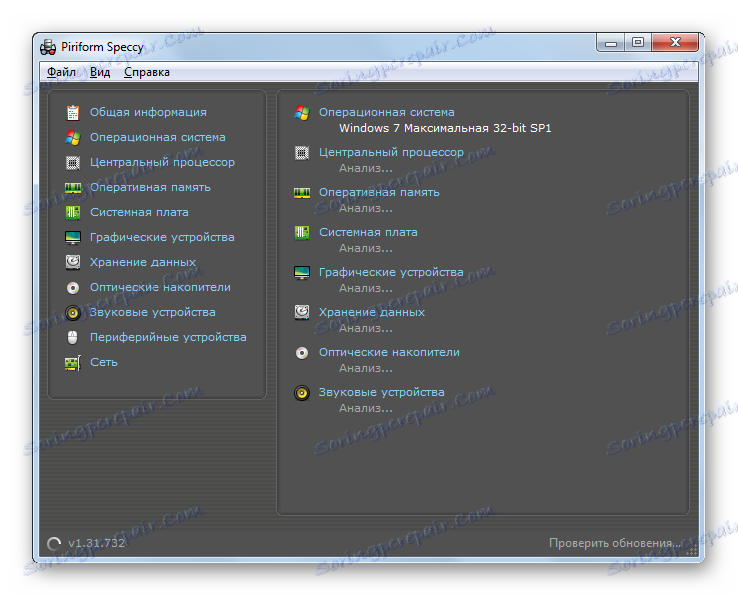
Task: Click the Windows 7 Максимальная 32-bit SP1 text
Action: tap(445, 128)
